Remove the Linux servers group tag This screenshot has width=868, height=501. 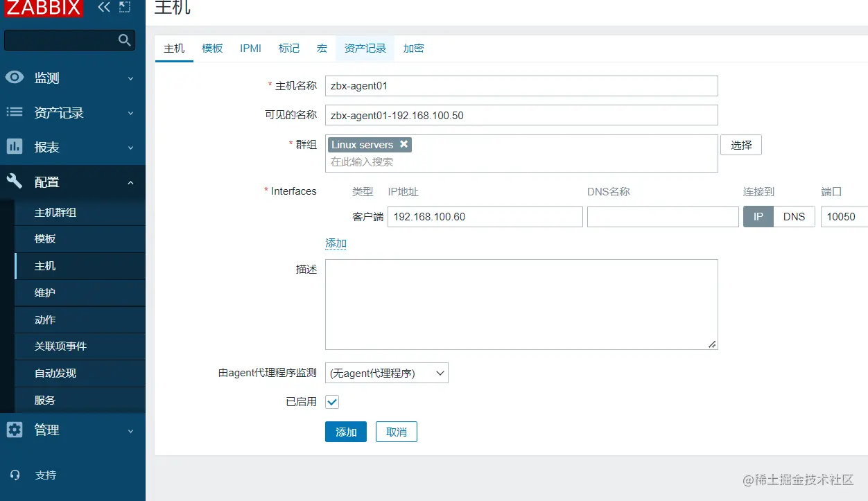click(x=403, y=144)
